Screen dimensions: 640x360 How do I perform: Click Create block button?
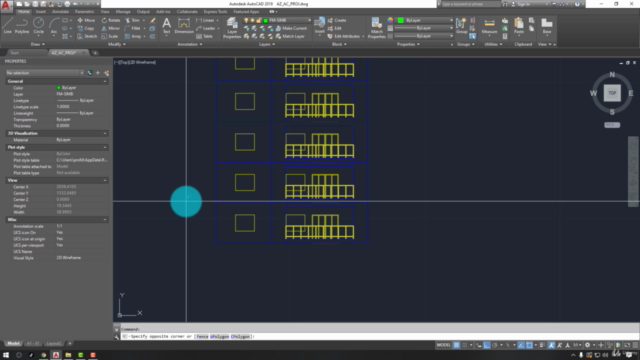click(337, 20)
